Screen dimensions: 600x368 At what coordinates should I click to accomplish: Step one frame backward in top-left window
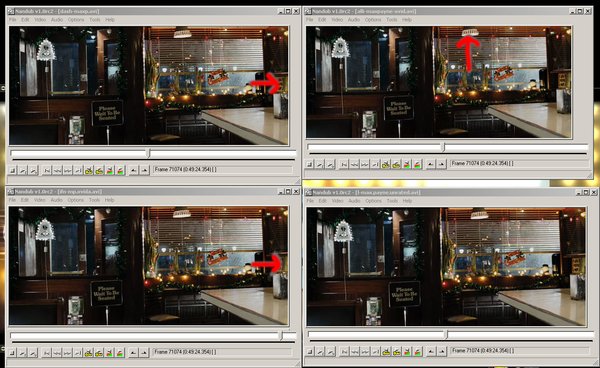57,170
